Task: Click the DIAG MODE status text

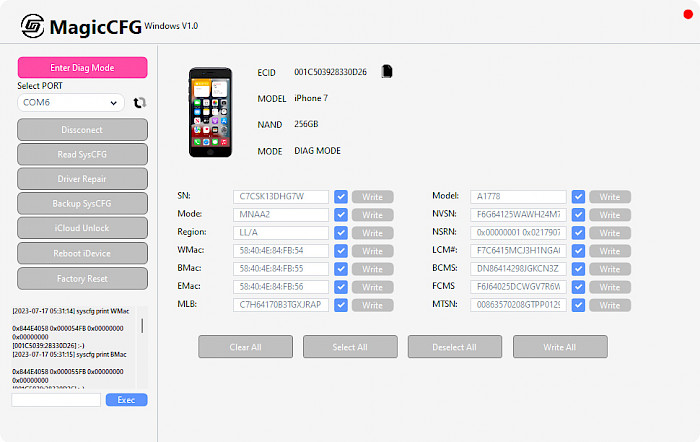Action: tap(317, 151)
